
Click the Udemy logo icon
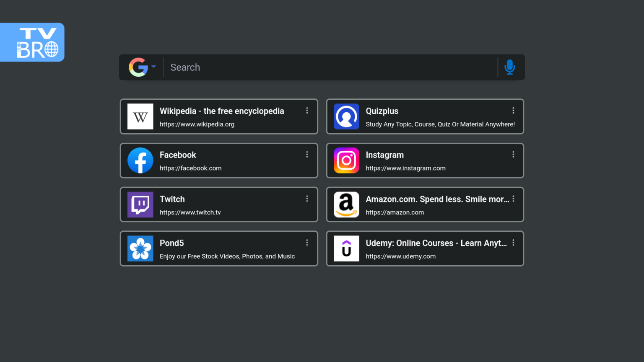[346, 248]
